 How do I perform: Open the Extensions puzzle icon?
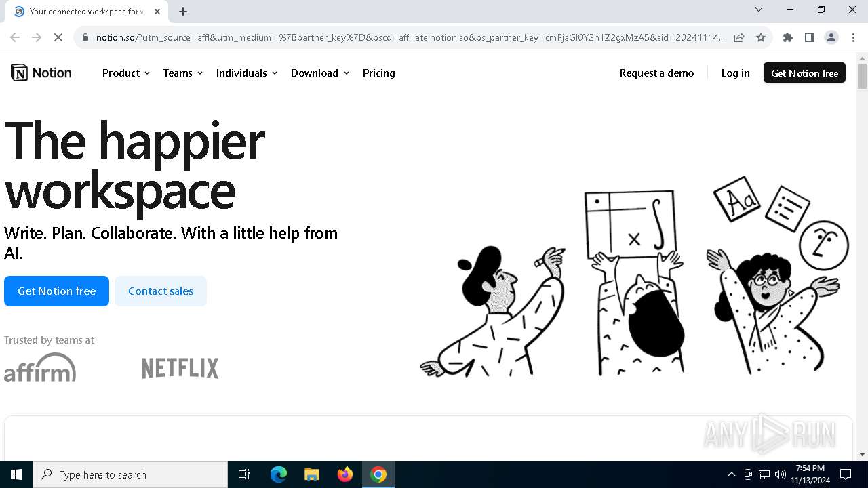click(788, 37)
